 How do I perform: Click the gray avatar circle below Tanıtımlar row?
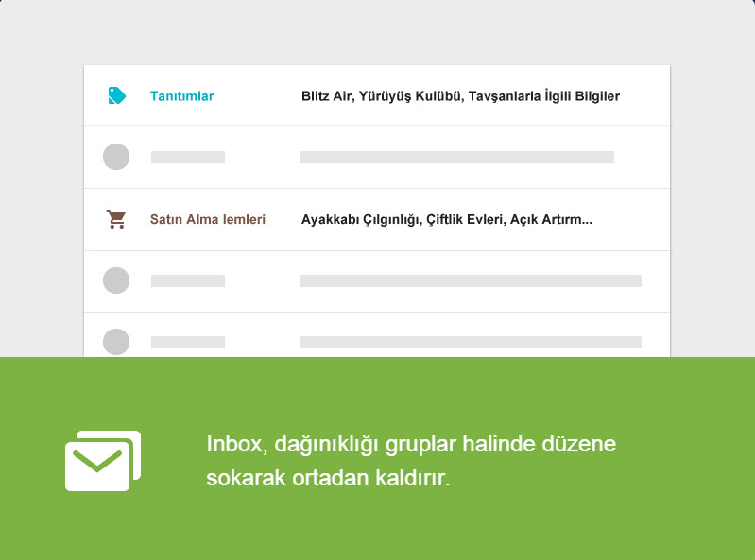coord(116,157)
